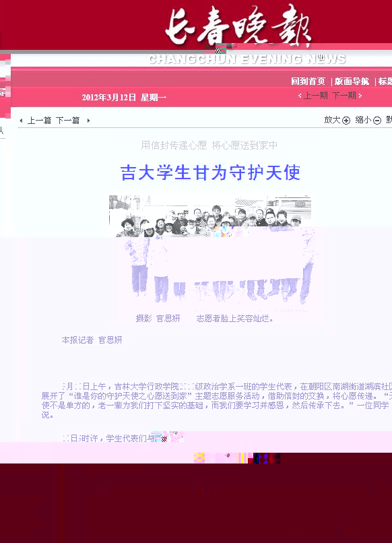Click the left arrow before 上一篇

tap(21, 121)
